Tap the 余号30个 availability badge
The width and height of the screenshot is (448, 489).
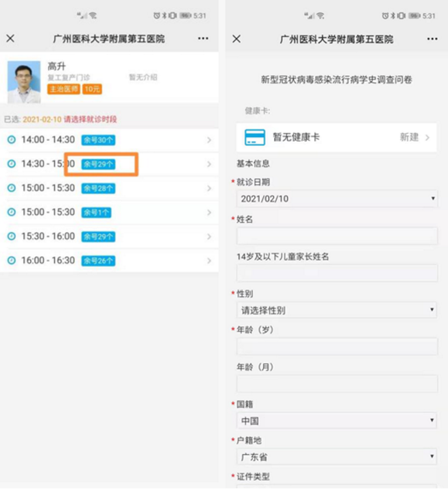coord(98,140)
